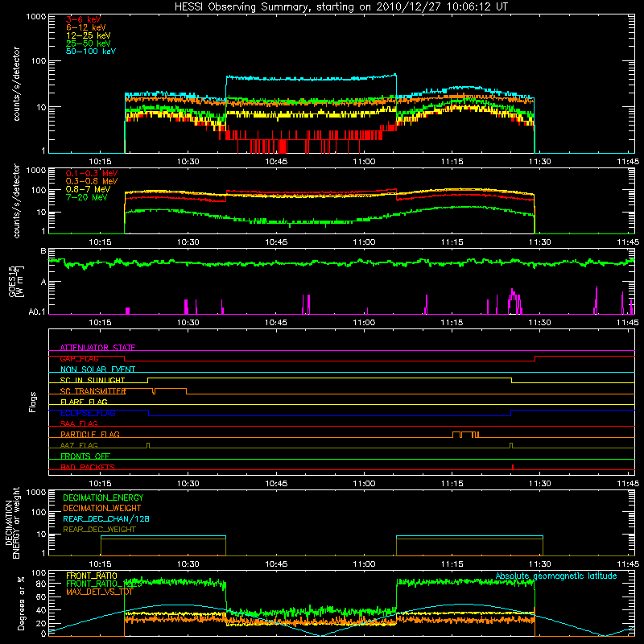The height and width of the screenshot is (644, 644).
Task: Click the red '0.1-0.3 MeV' legend label
Action: click(92, 173)
